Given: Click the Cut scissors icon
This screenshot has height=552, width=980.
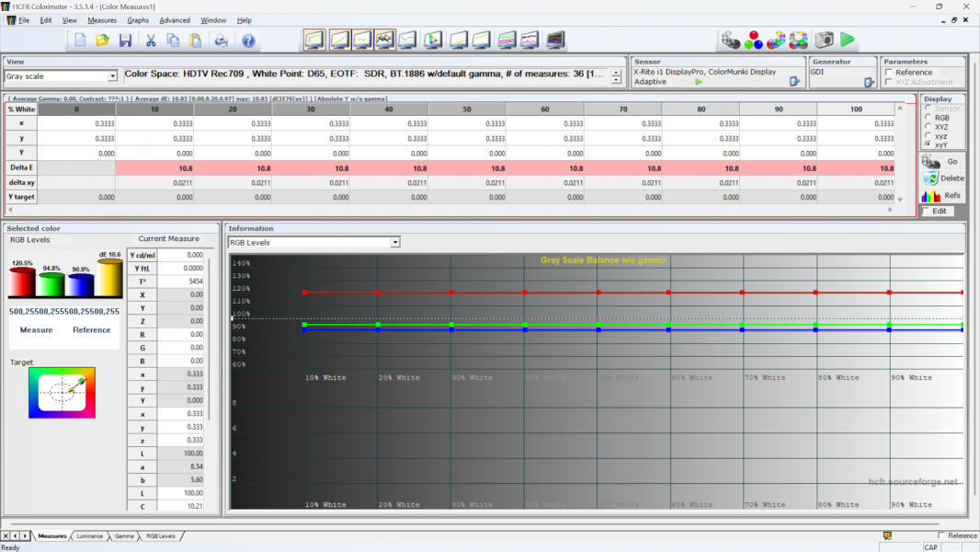Looking at the screenshot, I should point(151,40).
